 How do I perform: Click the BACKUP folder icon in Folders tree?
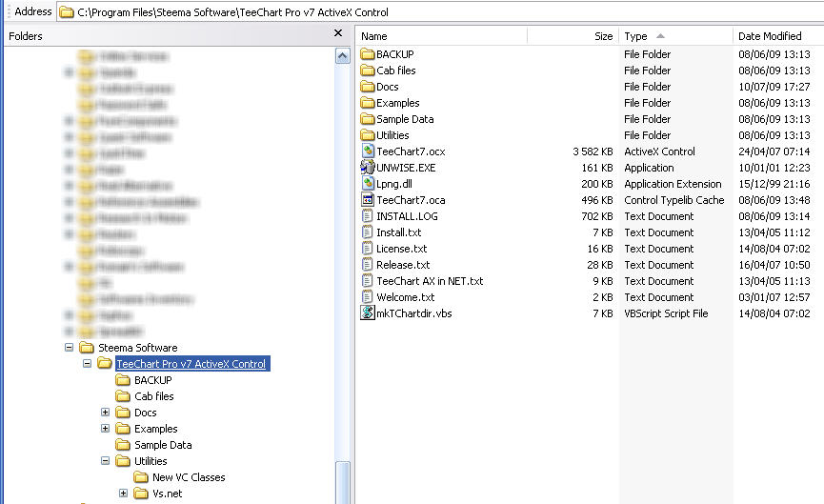123,380
